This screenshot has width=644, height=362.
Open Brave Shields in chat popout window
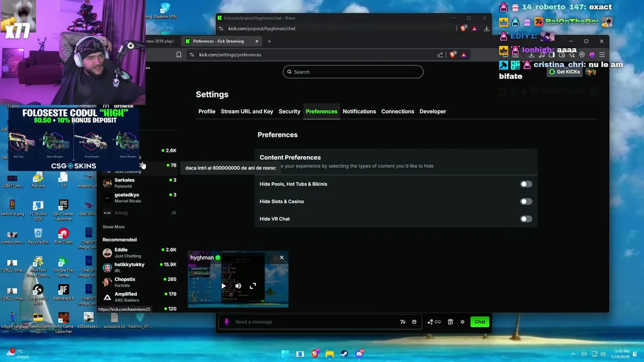[x=463, y=29]
